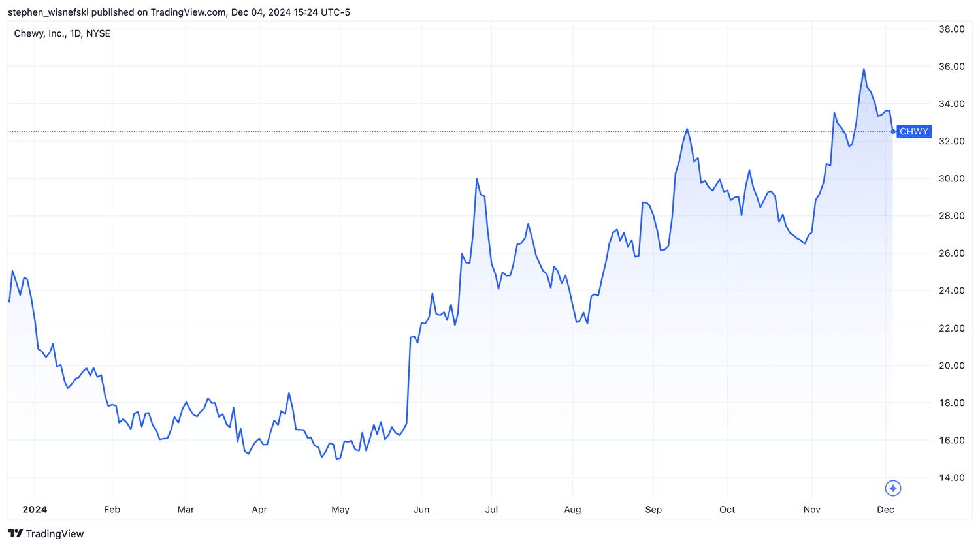The width and height of the screenshot is (980, 547).
Task: Click the Nov label on time axis
Action: click(812, 509)
